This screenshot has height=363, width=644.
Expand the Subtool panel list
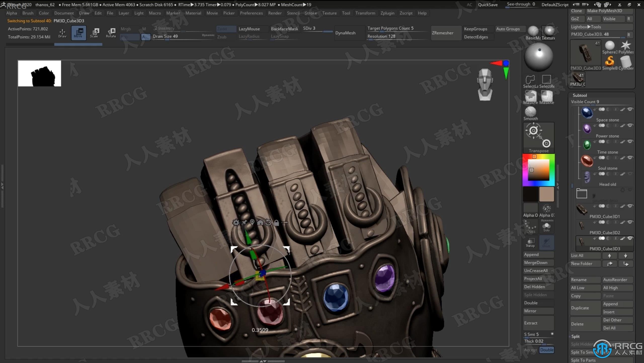(579, 95)
